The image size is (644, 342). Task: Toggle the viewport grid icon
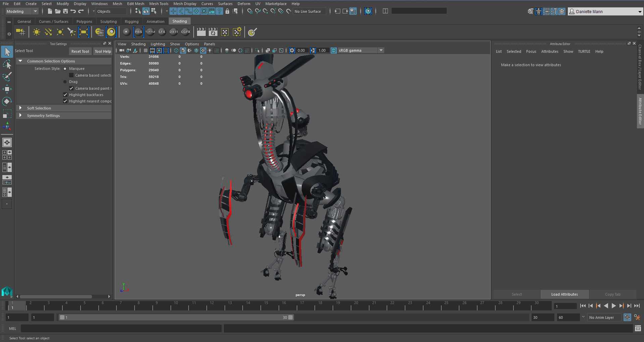pyautogui.click(x=146, y=50)
